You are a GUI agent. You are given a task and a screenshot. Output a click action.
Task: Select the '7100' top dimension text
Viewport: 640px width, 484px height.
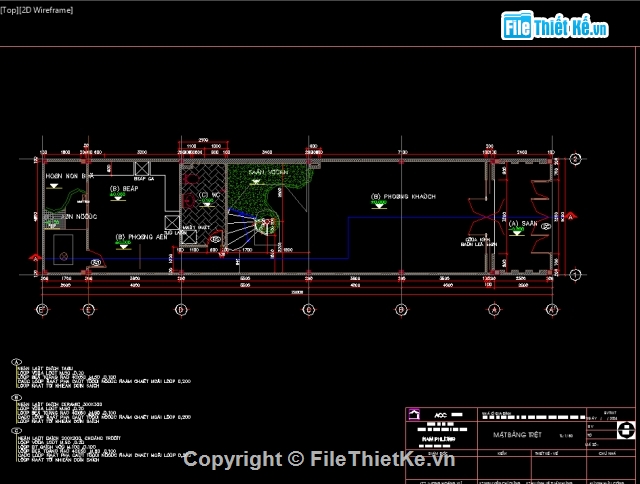tap(402, 152)
